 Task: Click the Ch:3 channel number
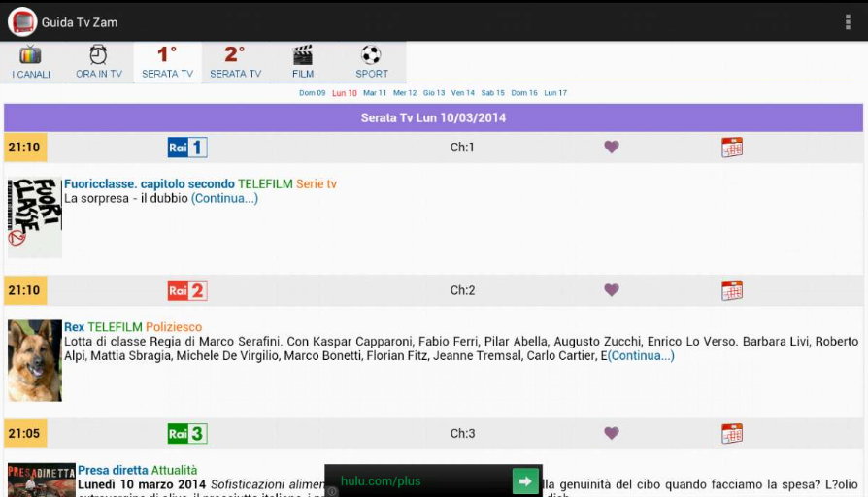pos(462,433)
